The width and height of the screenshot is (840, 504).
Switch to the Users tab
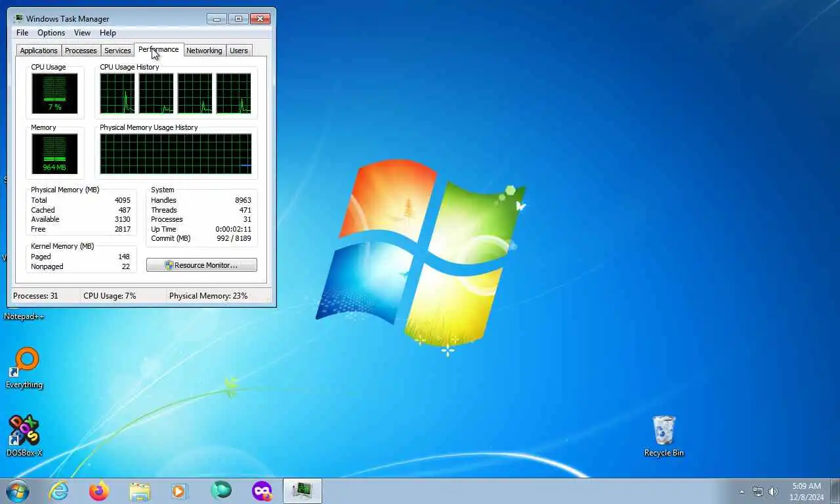click(239, 51)
